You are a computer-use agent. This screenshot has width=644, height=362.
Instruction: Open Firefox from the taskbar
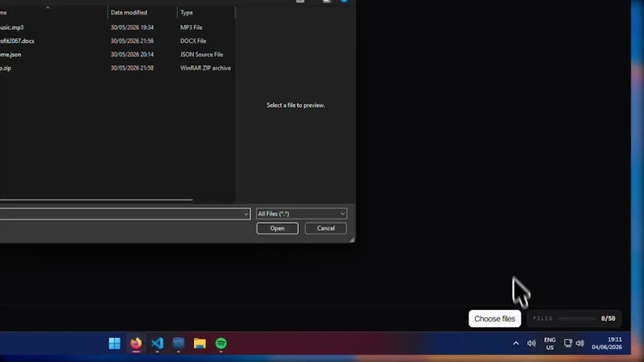[x=136, y=343]
